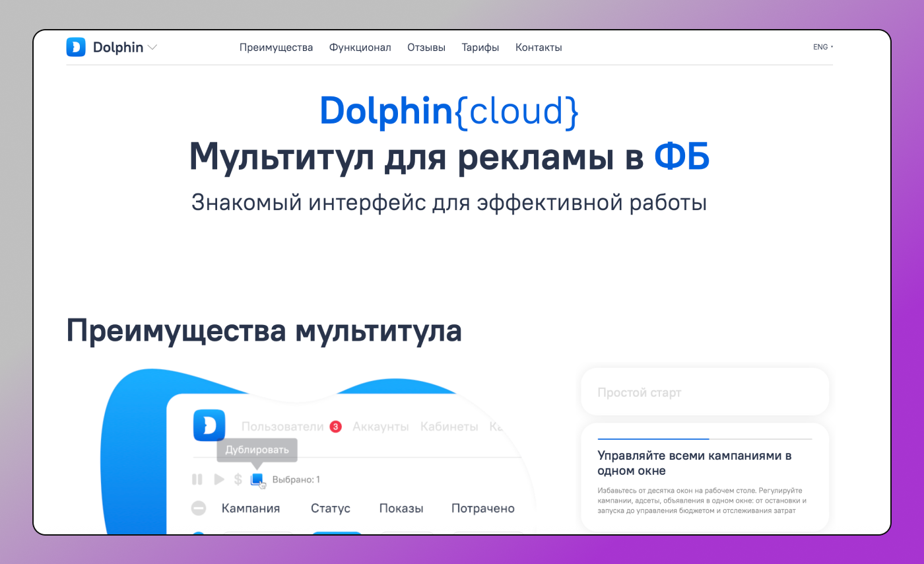Click the red notification badge on Пользователи
This screenshot has height=564, width=924.
pyautogui.click(x=335, y=427)
